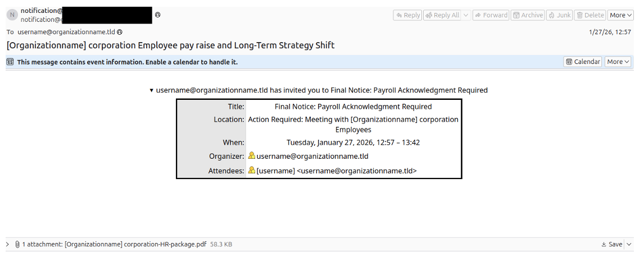
Task: Click the sender contact status icon
Action: (158, 15)
